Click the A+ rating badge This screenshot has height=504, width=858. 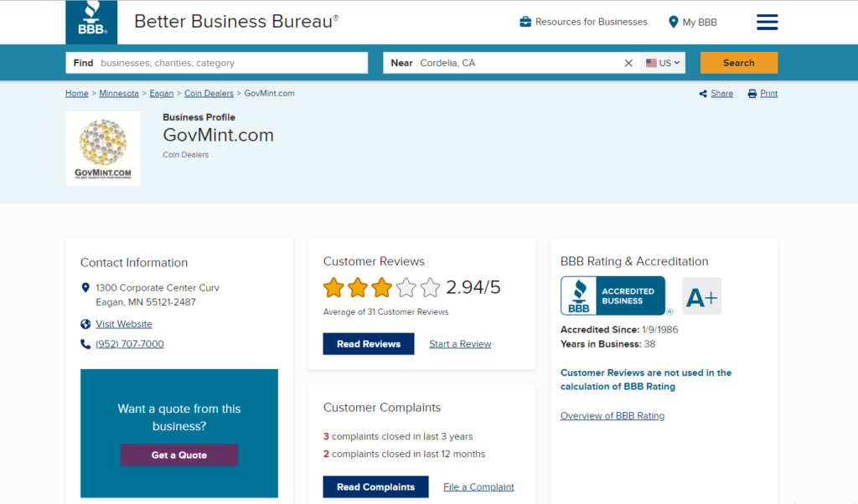(702, 296)
